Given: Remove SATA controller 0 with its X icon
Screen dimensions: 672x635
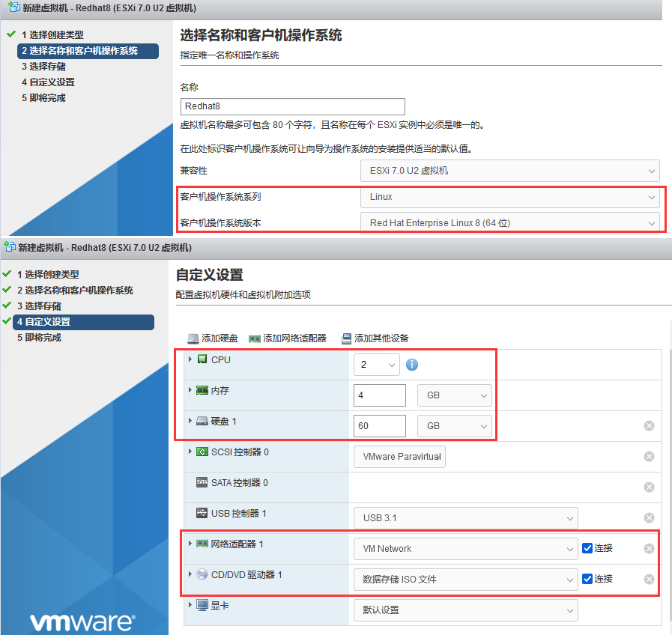Looking at the screenshot, I should [650, 487].
